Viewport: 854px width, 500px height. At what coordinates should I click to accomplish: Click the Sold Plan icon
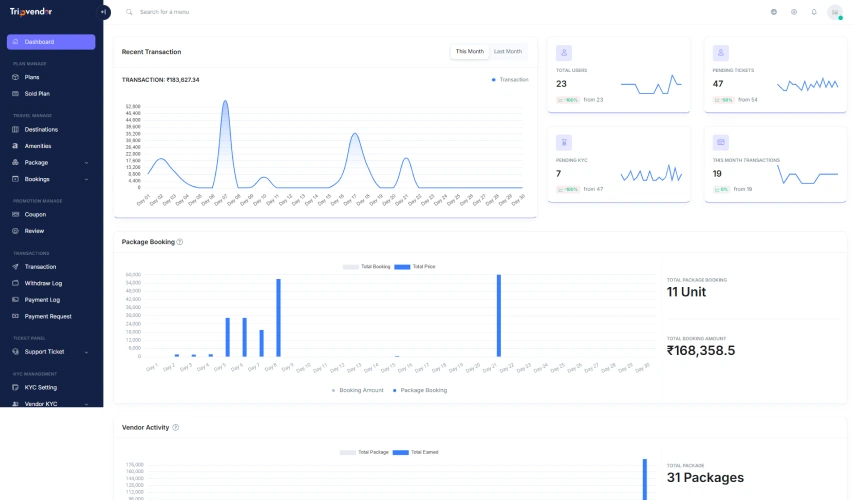pyautogui.click(x=15, y=94)
